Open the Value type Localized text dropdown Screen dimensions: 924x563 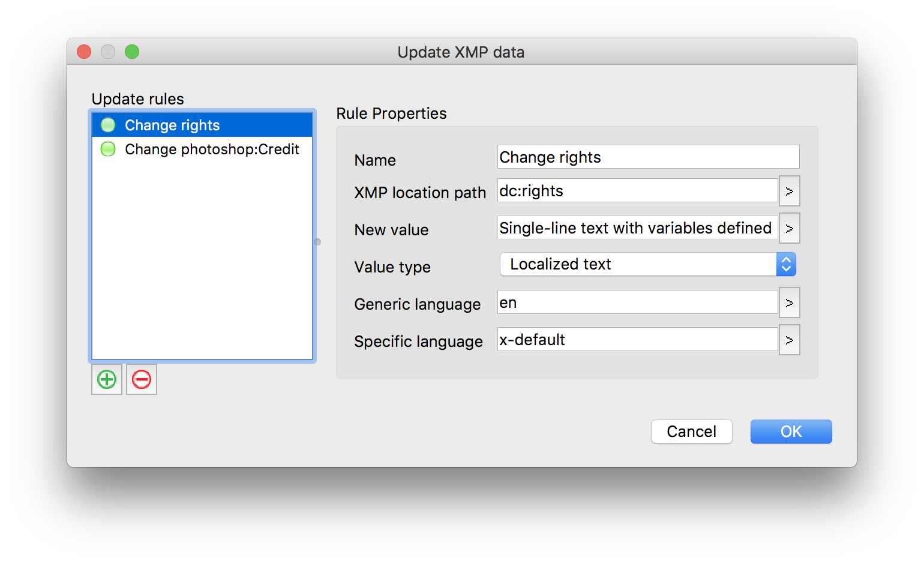(648, 264)
